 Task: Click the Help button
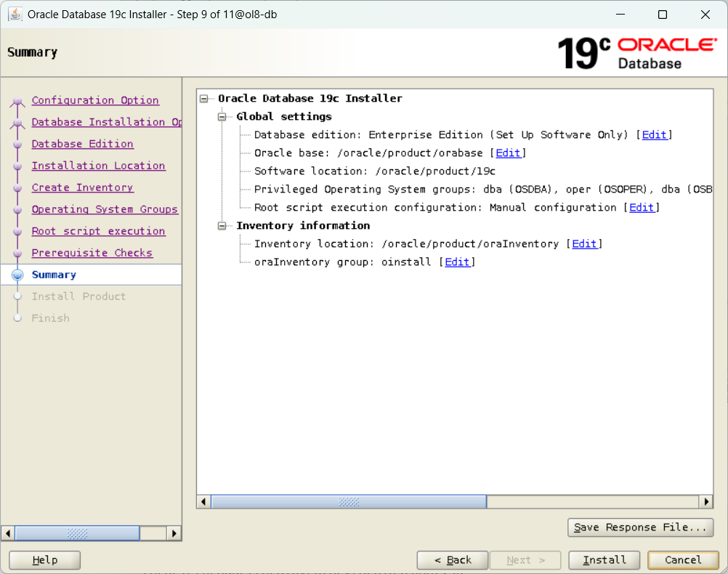[x=45, y=560]
